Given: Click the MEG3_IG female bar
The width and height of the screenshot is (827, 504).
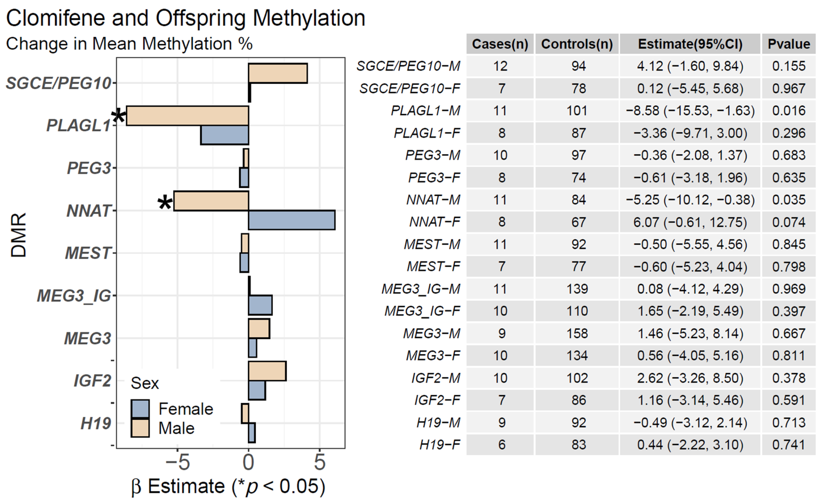Looking at the screenshot, I should [x=260, y=305].
